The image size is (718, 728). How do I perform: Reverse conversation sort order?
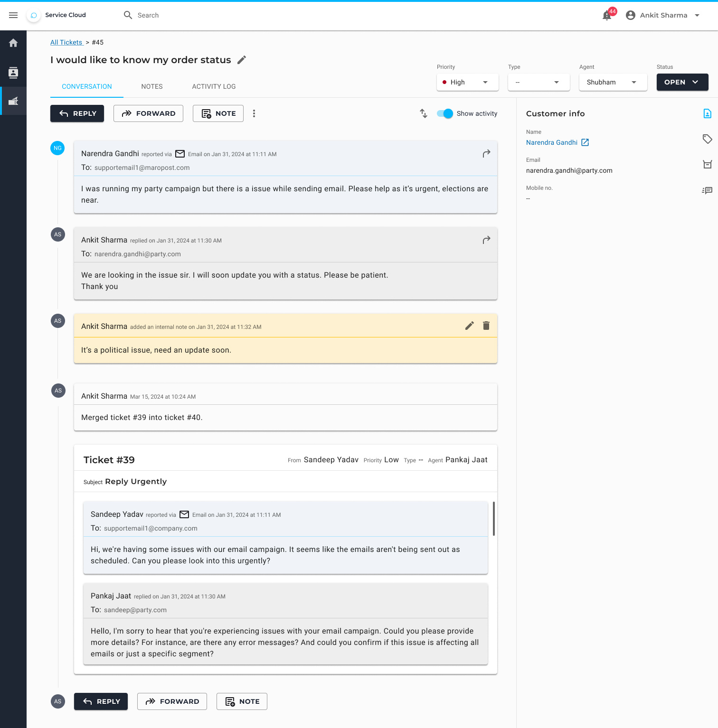[x=424, y=113]
